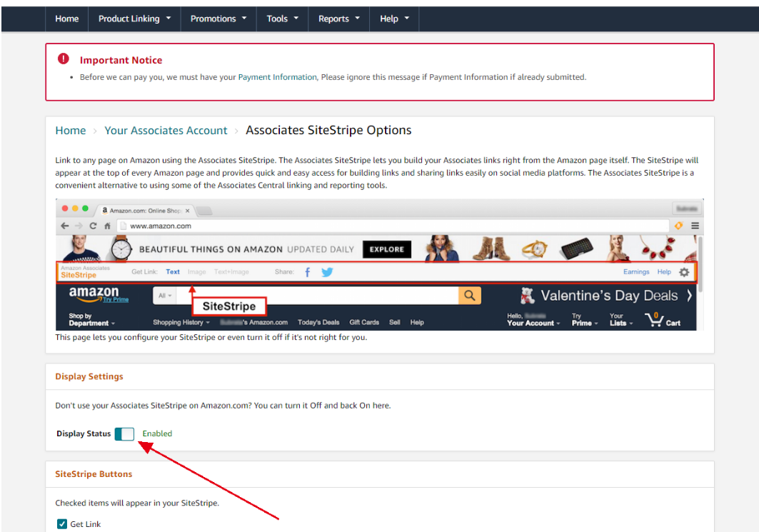Open the Help dropdown in the navbar
The image size is (759, 532).
click(394, 19)
